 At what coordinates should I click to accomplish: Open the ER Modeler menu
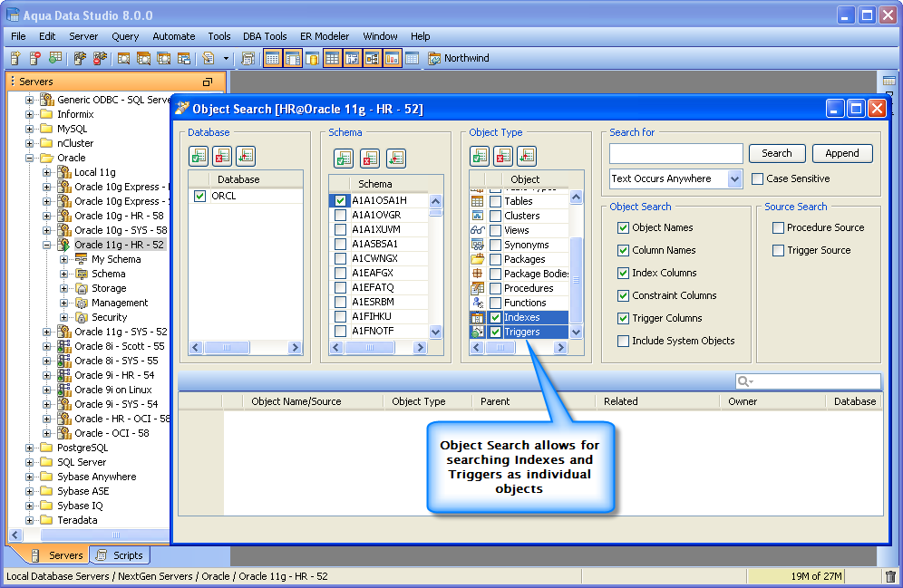325,36
